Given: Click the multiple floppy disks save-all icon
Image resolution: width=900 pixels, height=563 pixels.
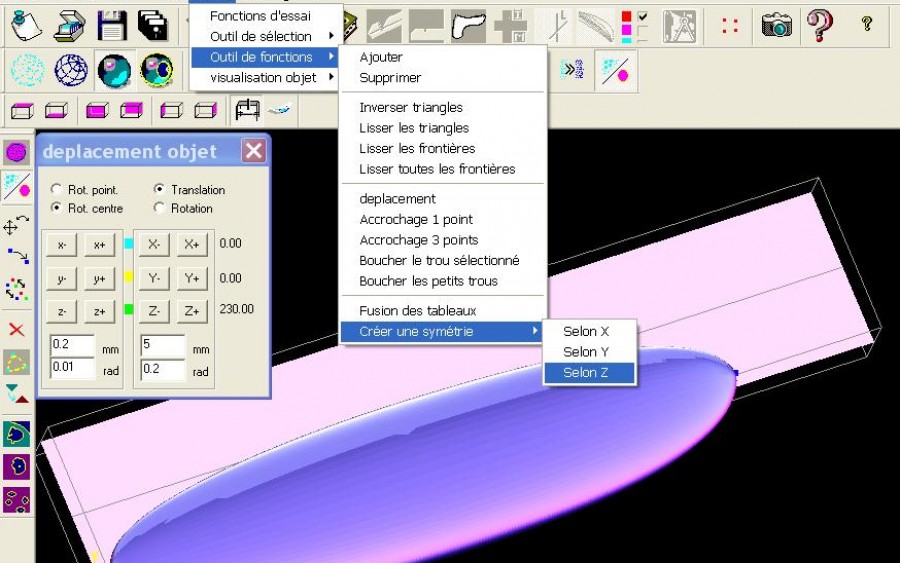Looking at the screenshot, I should pyautogui.click(x=153, y=26).
